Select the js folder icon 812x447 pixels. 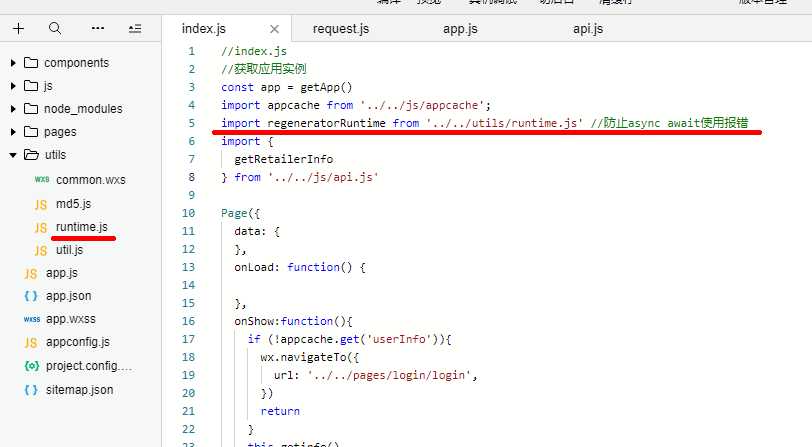[x=31, y=85]
